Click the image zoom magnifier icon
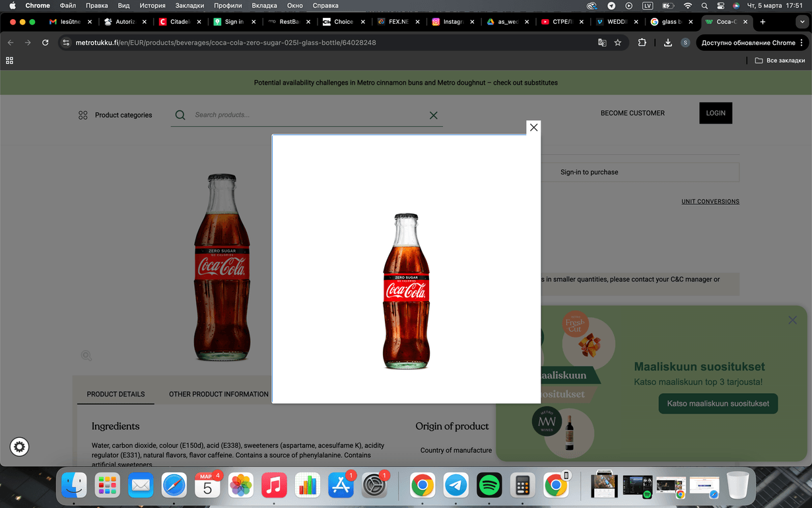 click(x=86, y=355)
